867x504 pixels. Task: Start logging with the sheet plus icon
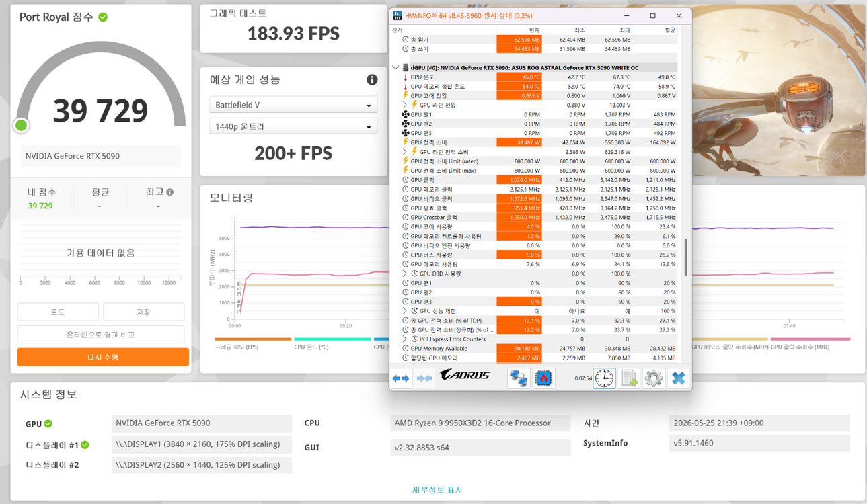click(x=629, y=378)
